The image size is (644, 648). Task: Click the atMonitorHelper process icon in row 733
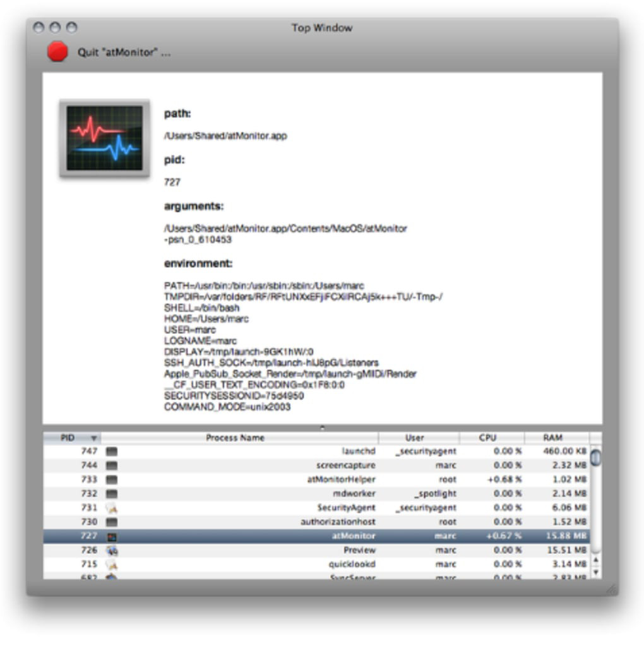point(112,479)
